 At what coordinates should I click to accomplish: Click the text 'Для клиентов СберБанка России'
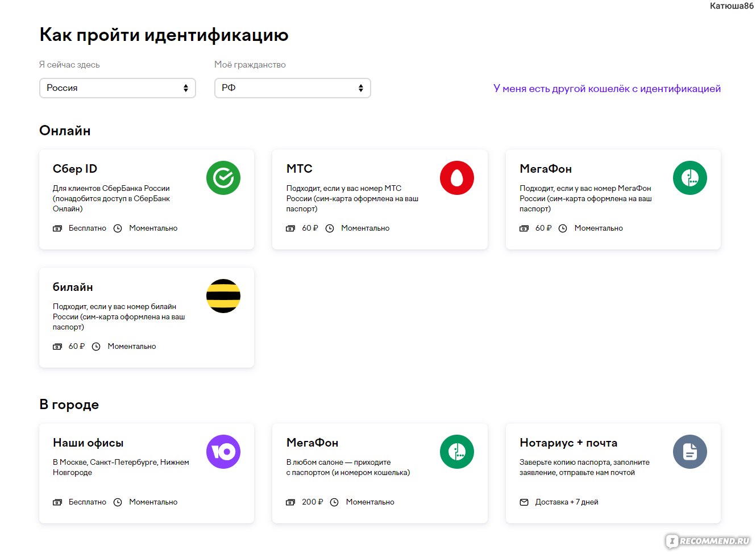pos(111,188)
